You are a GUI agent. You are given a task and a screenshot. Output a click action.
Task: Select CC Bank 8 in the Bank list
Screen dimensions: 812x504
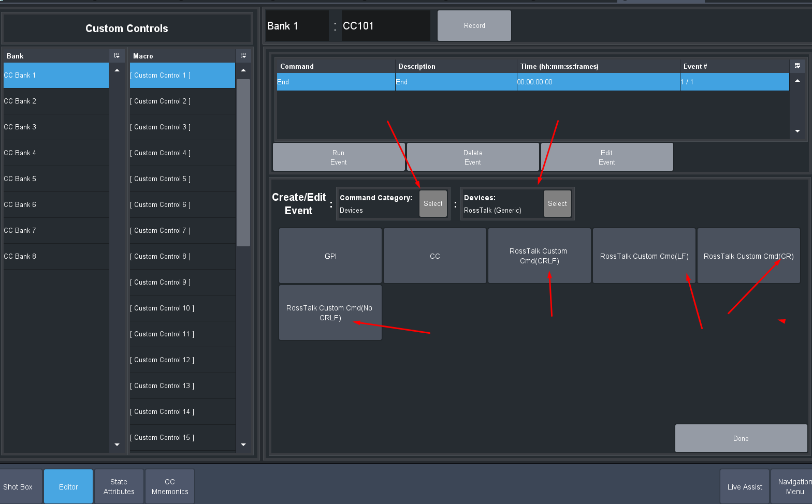point(56,257)
